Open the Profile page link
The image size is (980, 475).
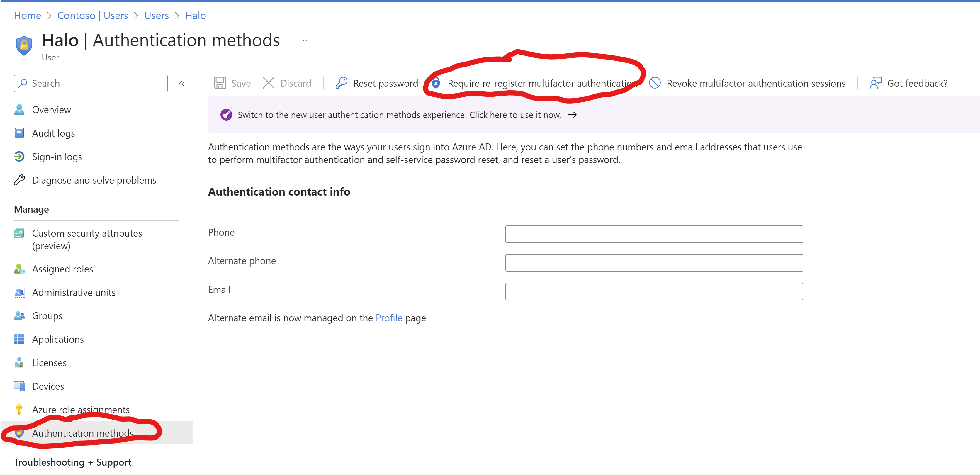pos(389,318)
